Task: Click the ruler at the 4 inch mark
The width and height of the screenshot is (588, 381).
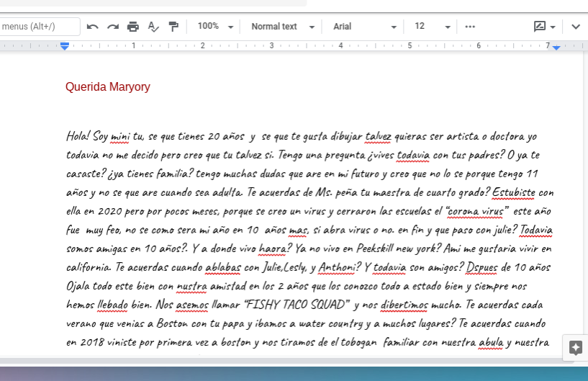Action: (x=340, y=46)
